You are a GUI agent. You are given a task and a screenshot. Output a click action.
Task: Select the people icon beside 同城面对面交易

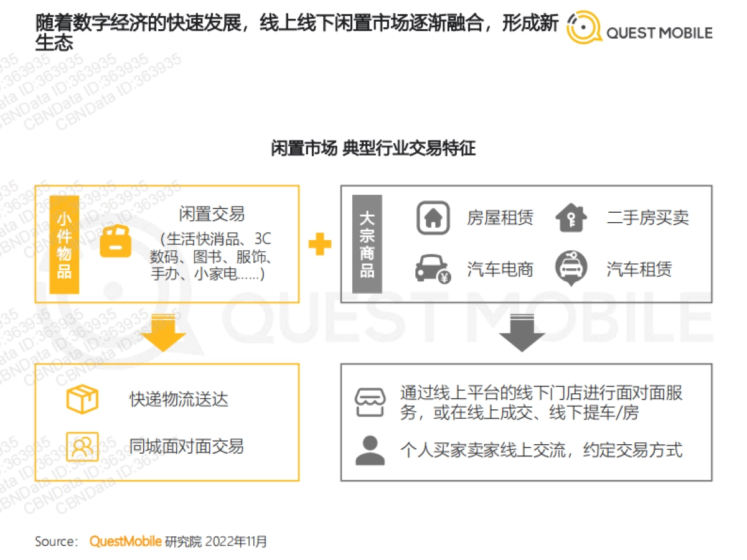pos(82,447)
